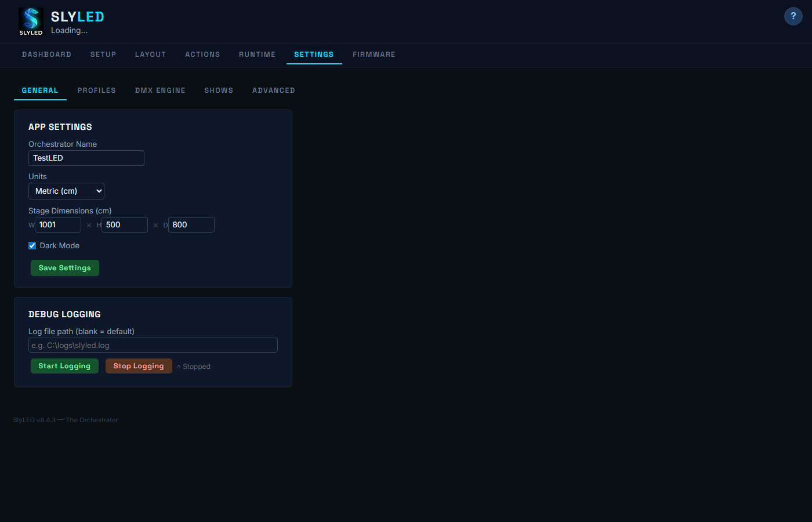
Task: Open the Runtime tab
Action: tap(257, 55)
